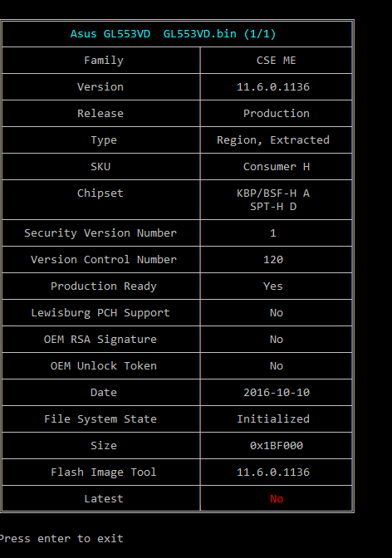
Task: Select the Production release value
Action: pyautogui.click(x=277, y=114)
